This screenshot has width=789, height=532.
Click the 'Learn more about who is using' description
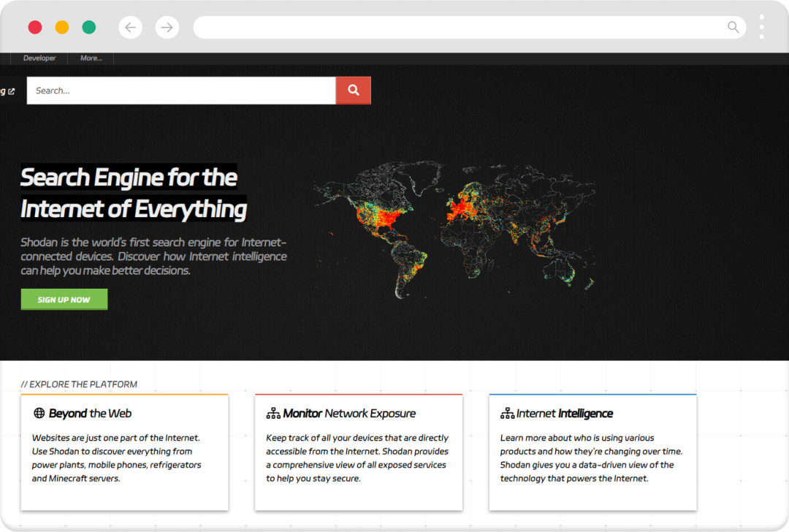coord(591,458)
